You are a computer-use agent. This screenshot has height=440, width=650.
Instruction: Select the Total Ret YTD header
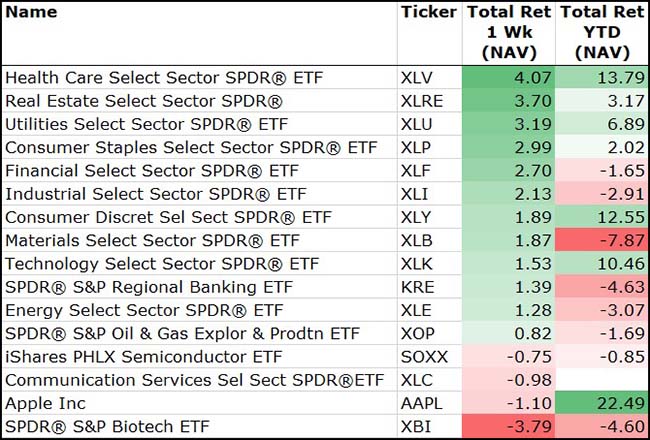(602, 32)
